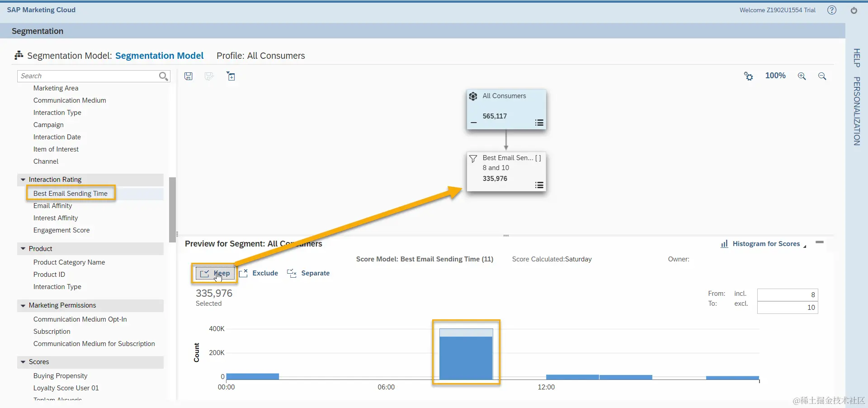Select Email Affinity attribute
The height and width of the screenshot is (408, 868).
[x=52, y=206]
